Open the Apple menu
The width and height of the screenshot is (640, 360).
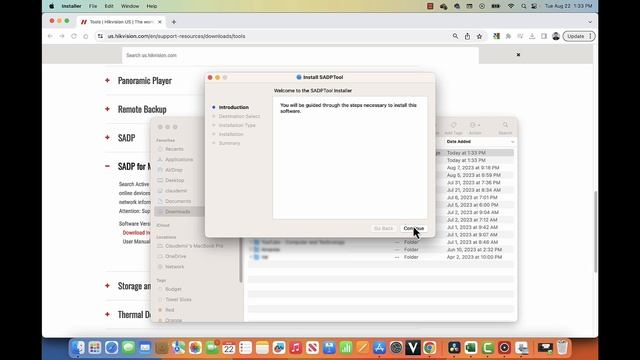click(x=52, y=6)
